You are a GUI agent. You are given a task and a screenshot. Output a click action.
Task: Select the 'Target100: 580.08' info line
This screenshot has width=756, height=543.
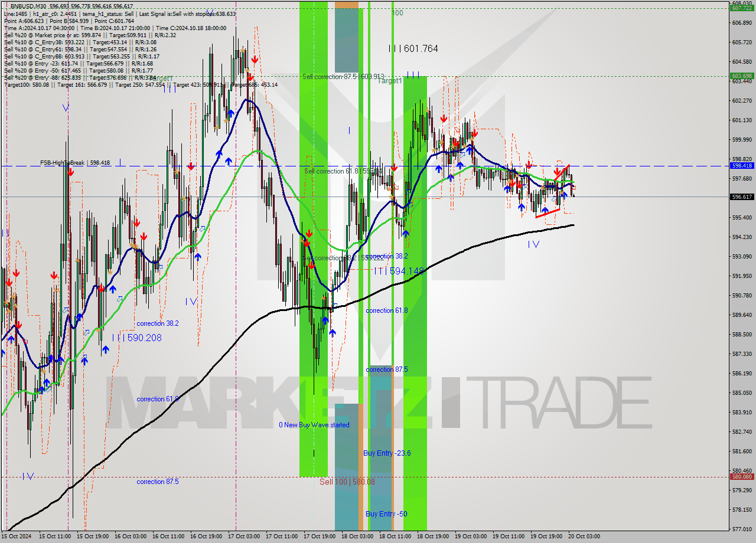pyautogui.click(x=141, y=85)
